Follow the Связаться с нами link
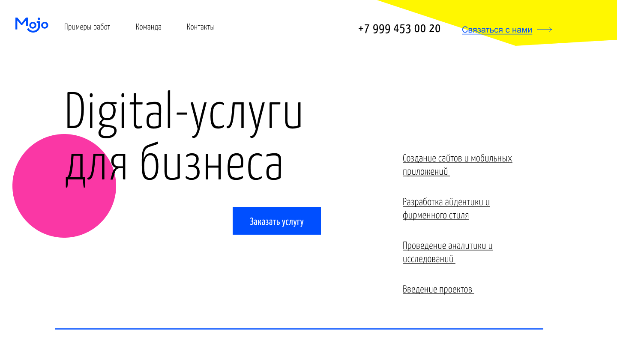Viewport: 617px width, 364px height. coord(497,30)
